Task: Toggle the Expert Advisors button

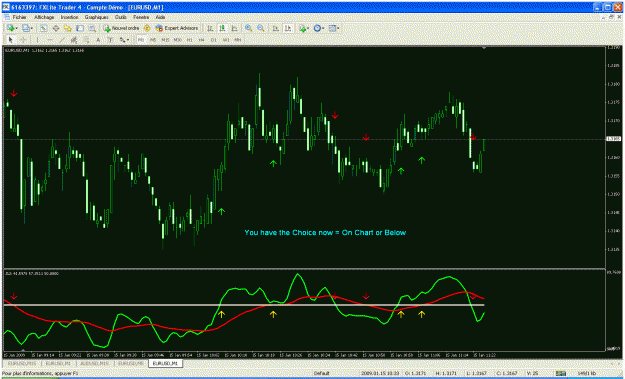Action: tap(177, 28)
